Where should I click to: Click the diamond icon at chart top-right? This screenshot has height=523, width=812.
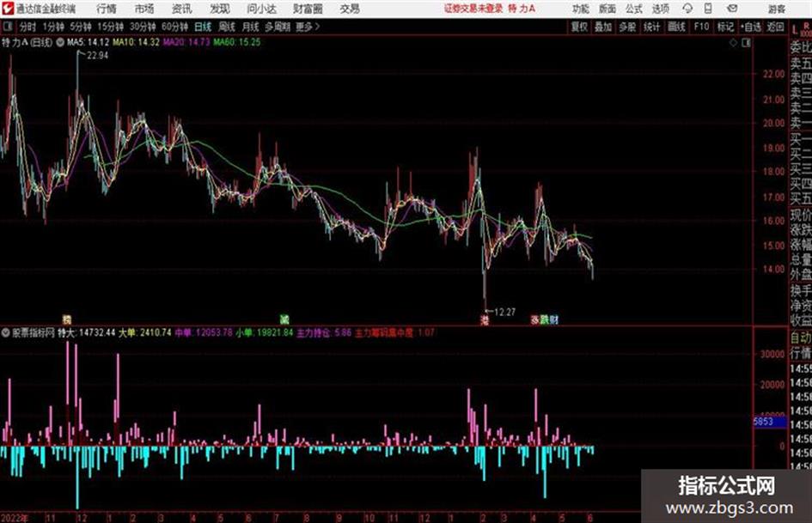coord(733,43)
